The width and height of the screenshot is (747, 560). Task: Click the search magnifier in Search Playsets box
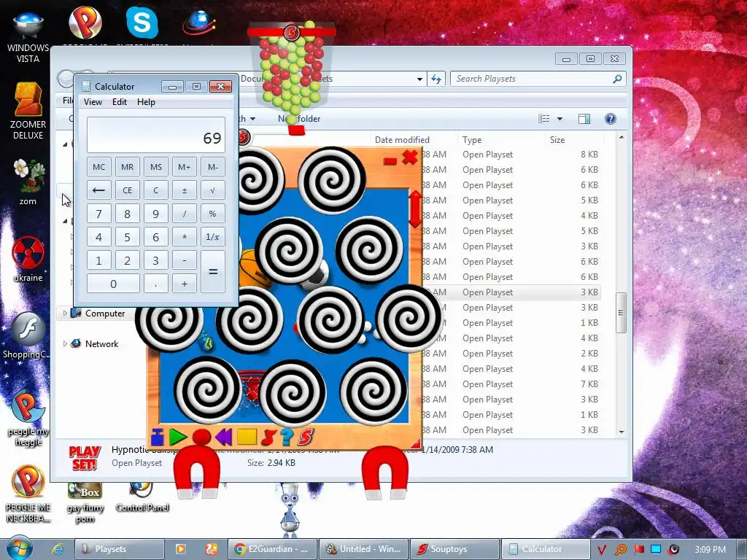tap(617, 79)
